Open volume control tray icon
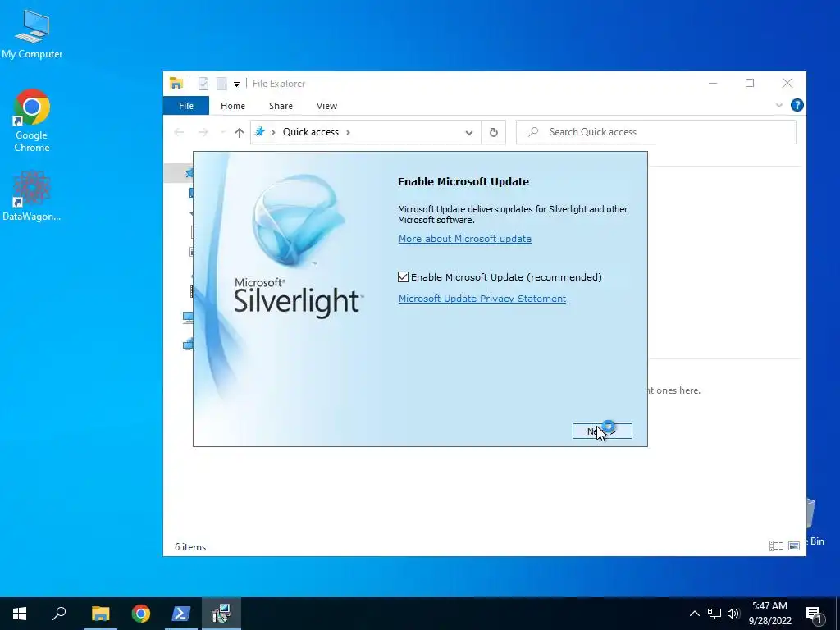 coord(733,614)
